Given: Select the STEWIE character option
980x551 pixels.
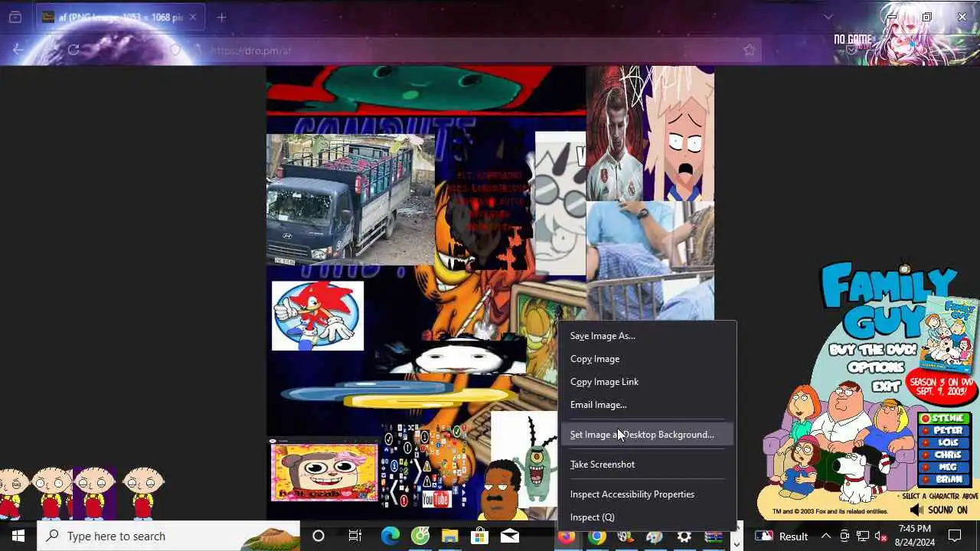Looking at the screenshot, I should 946,419.
